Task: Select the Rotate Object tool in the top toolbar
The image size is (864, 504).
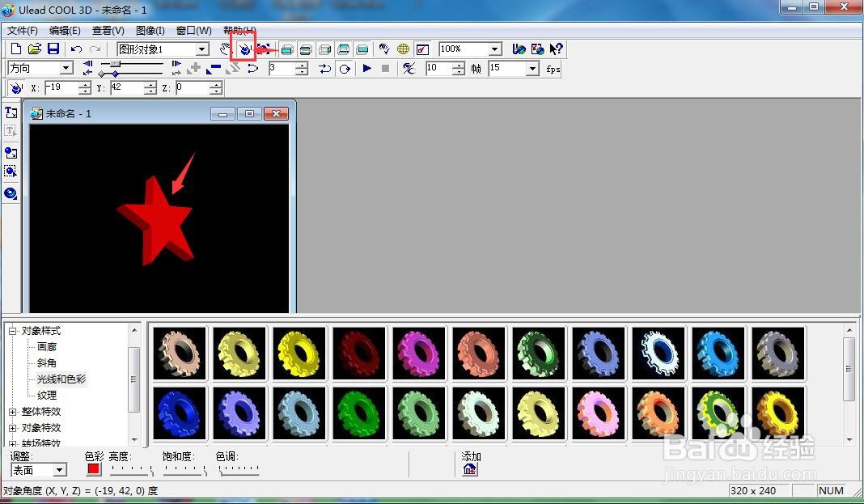Action: 244,49
